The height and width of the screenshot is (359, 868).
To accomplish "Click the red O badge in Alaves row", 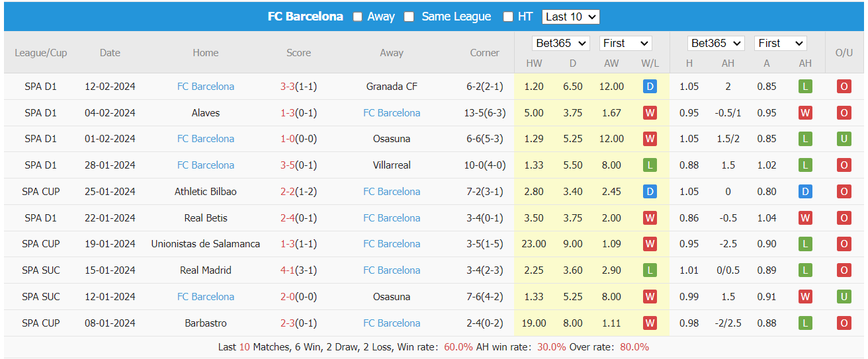I will (x=844, y=113).
